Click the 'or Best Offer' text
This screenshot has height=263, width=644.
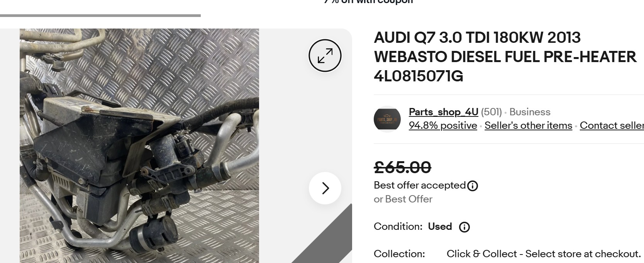click(403, 199)
